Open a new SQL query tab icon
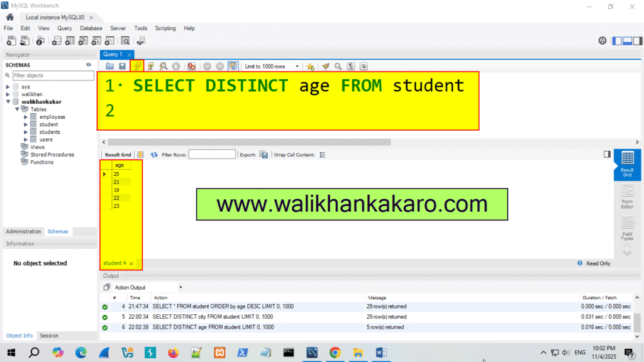The width and height of the screenshot is (644, 362). (x=10, y=40)
